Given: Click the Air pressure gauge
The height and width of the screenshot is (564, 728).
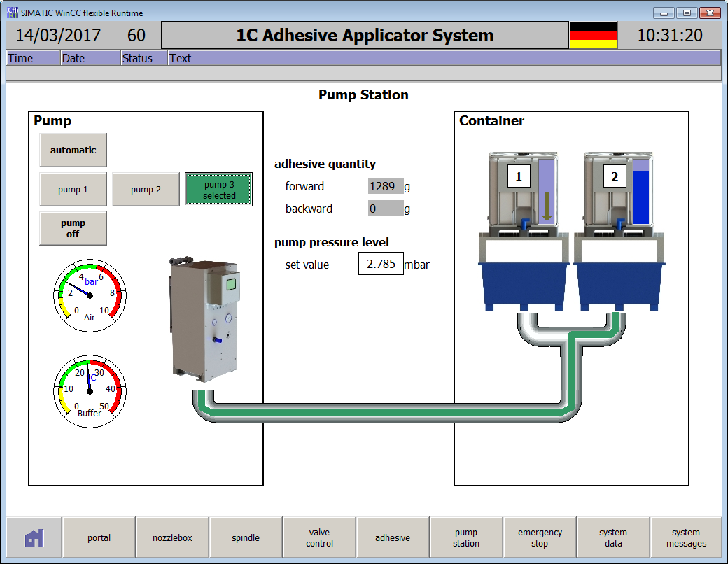Looking at the screenshot, I should tap(90, 295).
